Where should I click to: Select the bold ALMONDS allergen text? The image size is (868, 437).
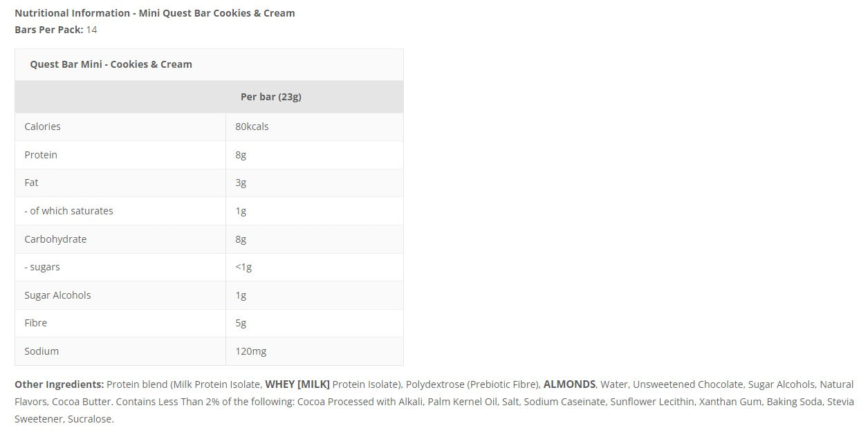point(569,384)
